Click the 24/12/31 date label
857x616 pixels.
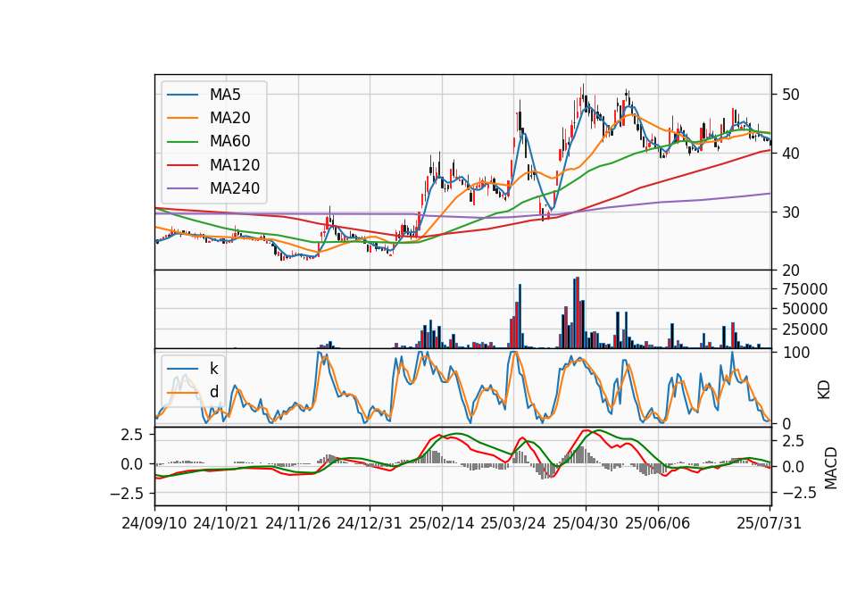pyautogui.click(x=370, y=523)
